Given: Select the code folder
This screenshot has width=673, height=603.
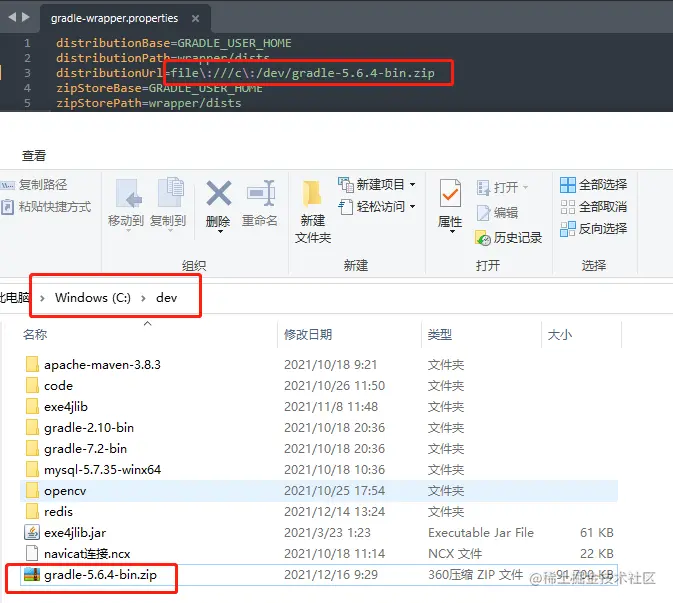Looking at the screenshot, I should (58, 385).
